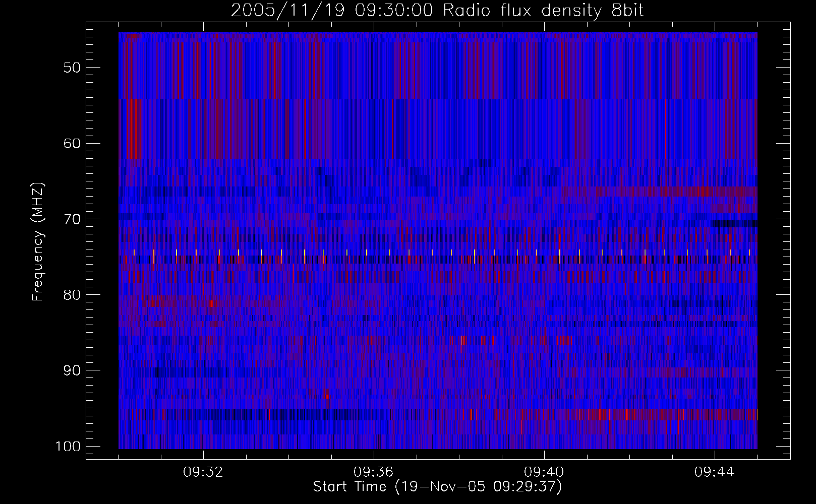The width and height of the screenshot is (816, 504).
Task: Click the 50 frequency tick label
Action: tap(72, 68)
